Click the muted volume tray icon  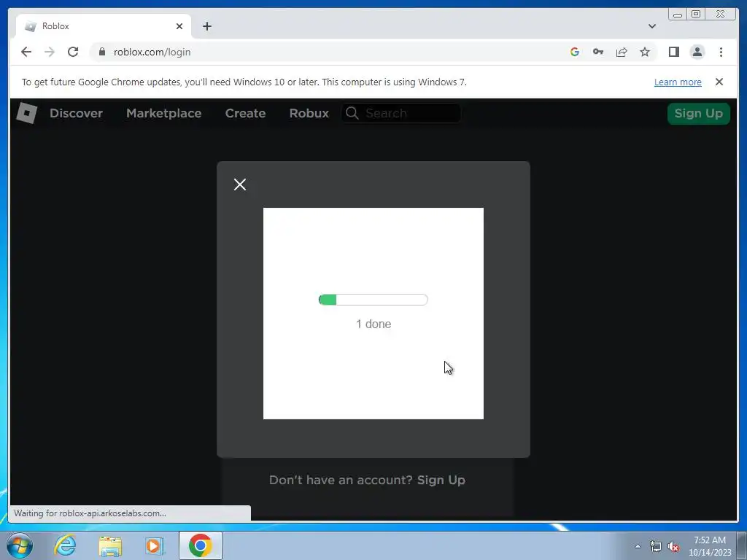click(673, 546)
